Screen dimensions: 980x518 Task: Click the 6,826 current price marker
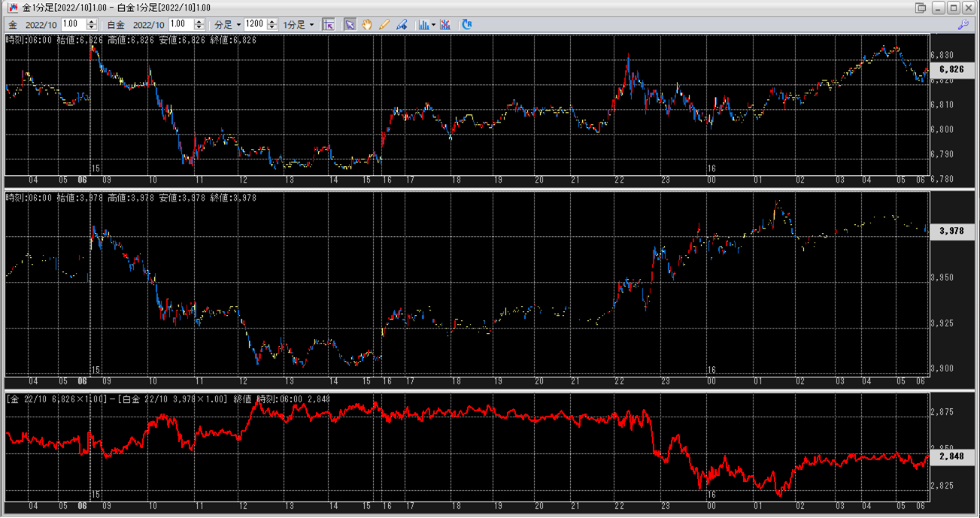[x=951, y=69]
